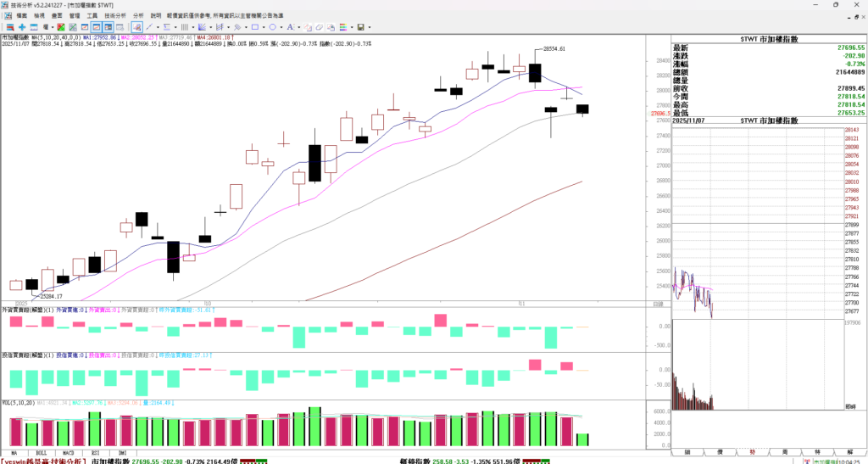Image resolution: width=868 pixels, height=464 pixels.
Task: Click the floppy disk save icon
Action: point(360,27)
